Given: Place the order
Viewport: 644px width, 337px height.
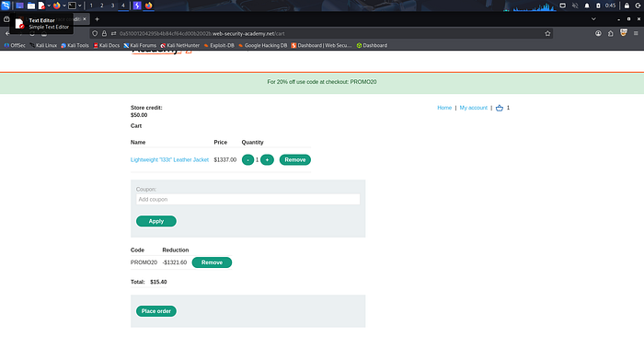Looking at the screenshot, I should click(x=156, y=311).
